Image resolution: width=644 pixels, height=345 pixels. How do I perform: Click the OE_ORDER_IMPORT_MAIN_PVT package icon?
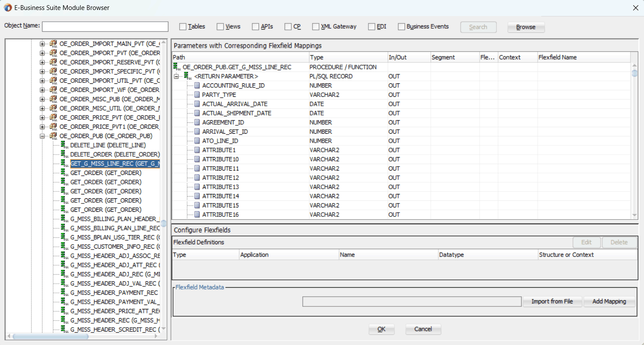53,44
